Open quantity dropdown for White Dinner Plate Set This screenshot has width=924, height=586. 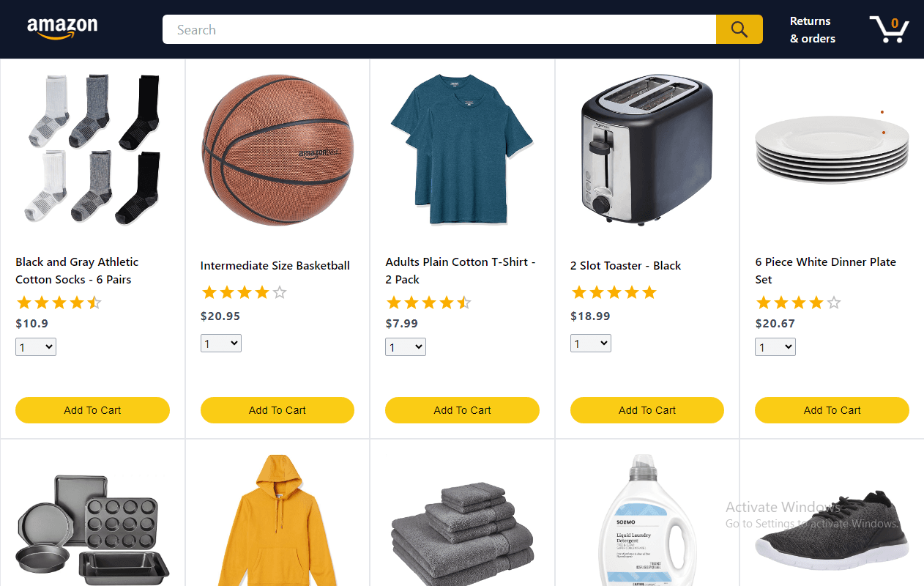coord(775,347)
